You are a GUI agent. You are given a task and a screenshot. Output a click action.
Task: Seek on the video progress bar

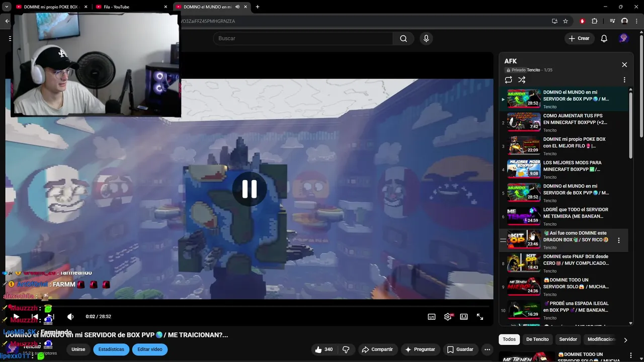(x=250, y=306)
